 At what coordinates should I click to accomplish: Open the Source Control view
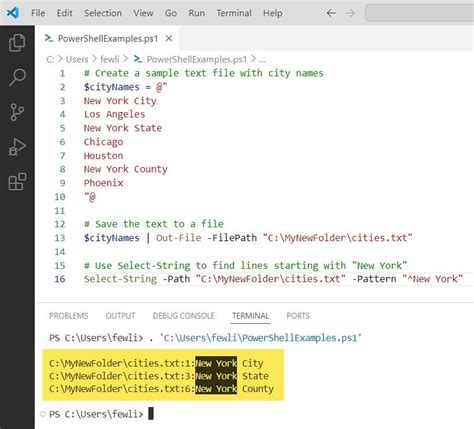17,112
